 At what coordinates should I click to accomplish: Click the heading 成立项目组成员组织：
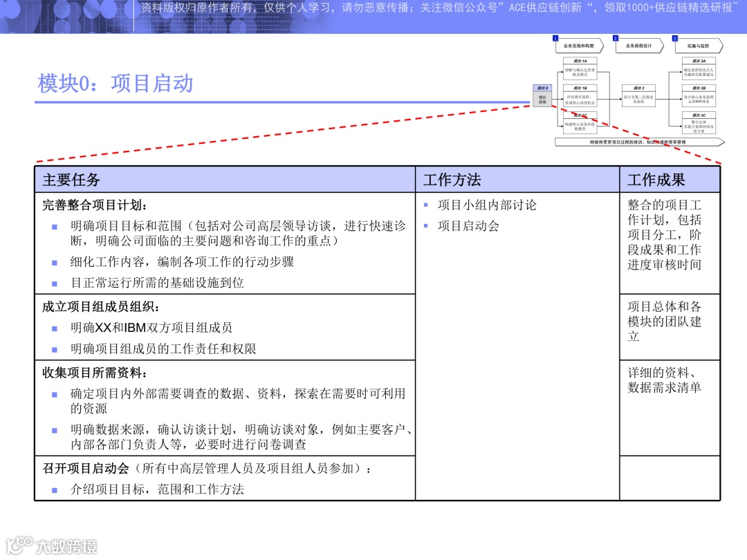coord(101,307)
